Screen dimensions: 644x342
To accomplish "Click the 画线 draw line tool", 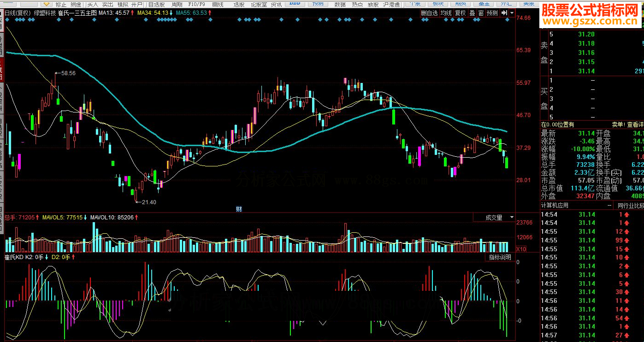I will (217, 4).
